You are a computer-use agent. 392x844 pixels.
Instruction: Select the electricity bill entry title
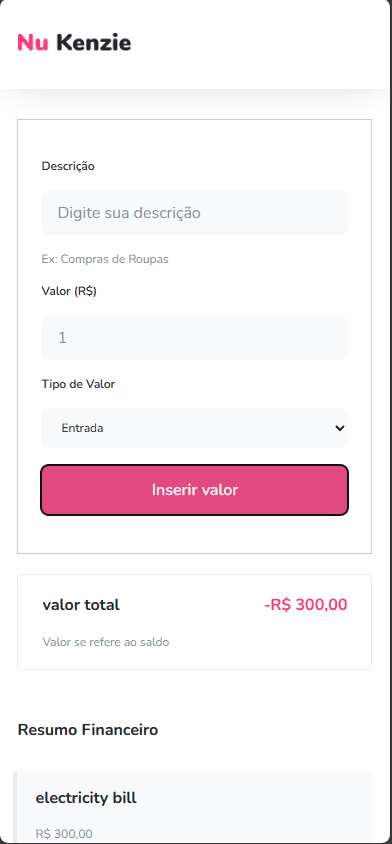86,798
